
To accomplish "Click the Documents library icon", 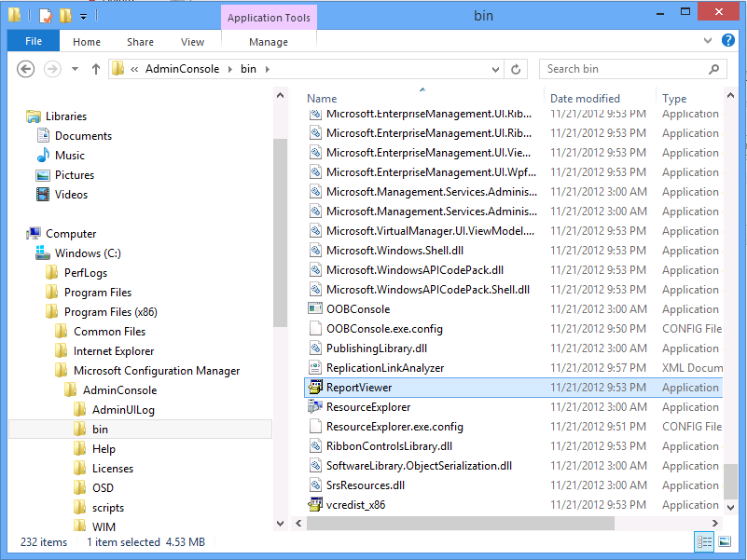I will [43, 136].
